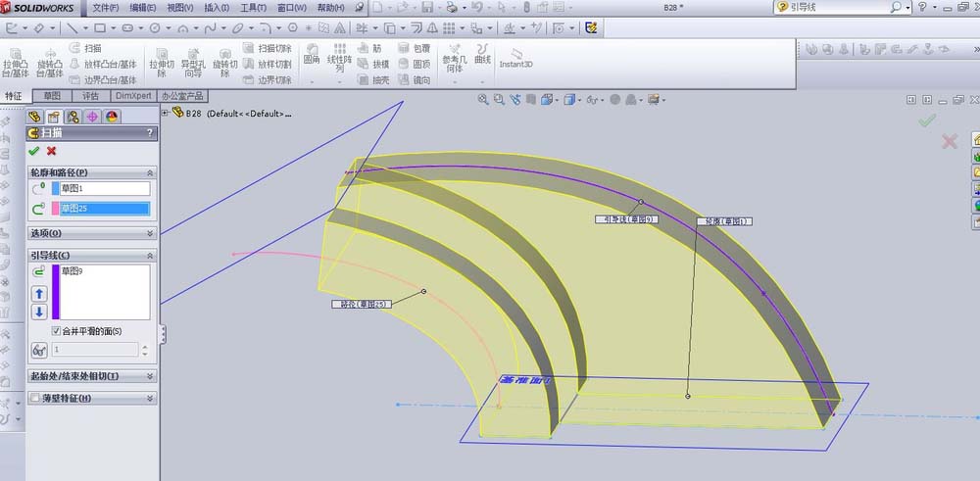The height and width of the screenshot is (481, 980).
Task: Open the 窗口(W) menu
Action: click(292, 8)
